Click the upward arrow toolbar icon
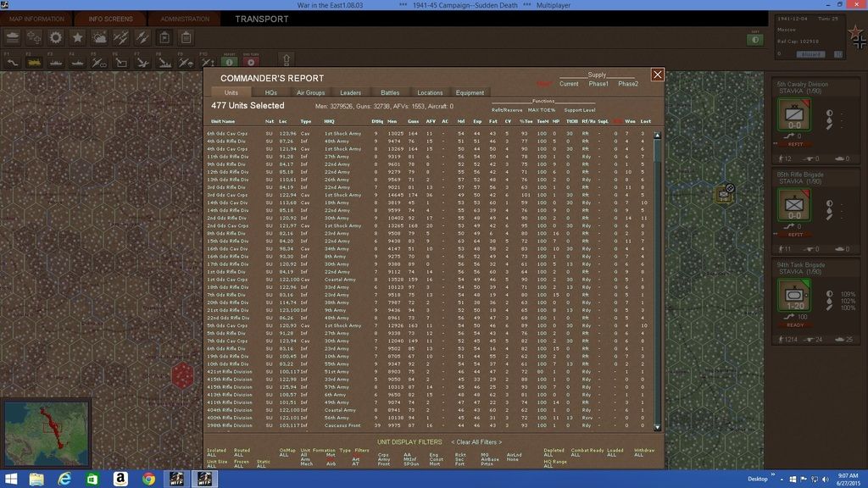 [x=287, y=60]
